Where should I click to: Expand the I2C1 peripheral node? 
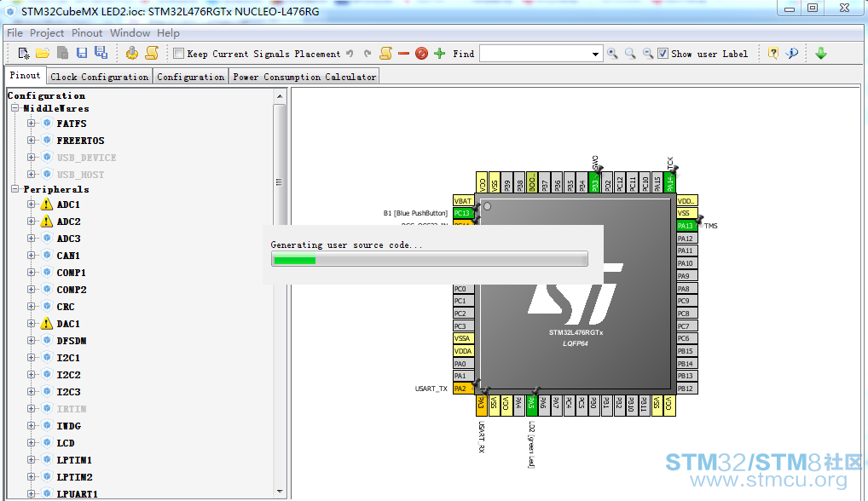tap(31, 358)
